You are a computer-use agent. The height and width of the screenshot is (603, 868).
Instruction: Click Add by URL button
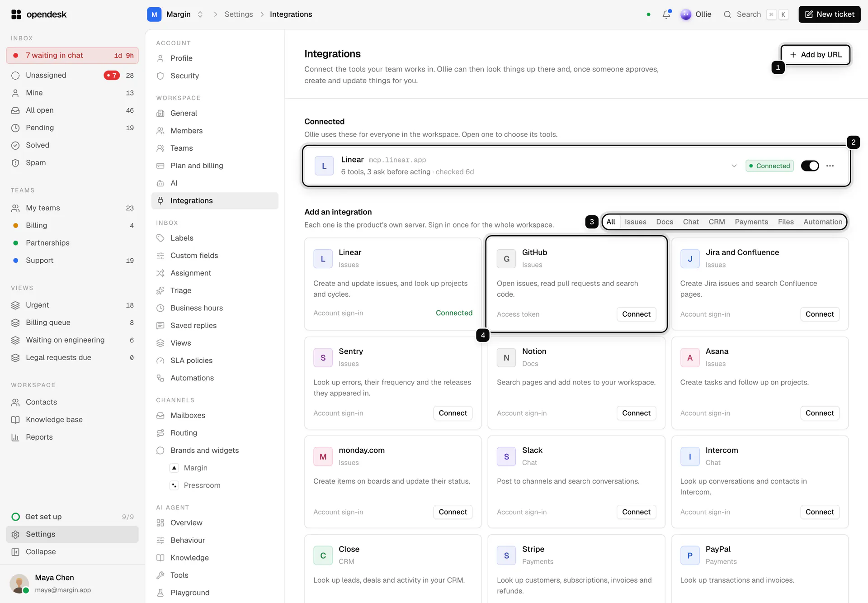(x=816, y=55)
